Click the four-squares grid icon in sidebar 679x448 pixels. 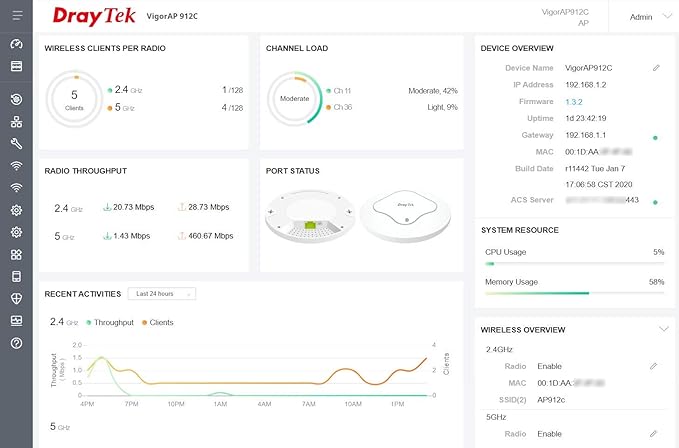(16, 254)
